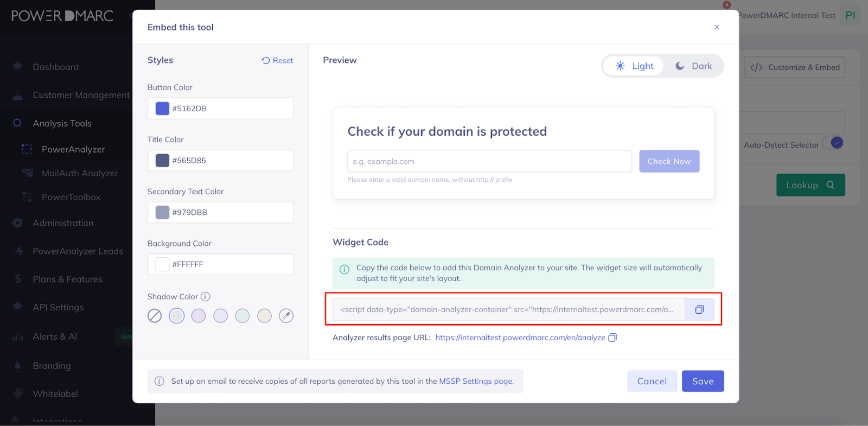868x426 pixels.
Task: Open Dashboard in the sidebar
Action: [x=56, y=67]
